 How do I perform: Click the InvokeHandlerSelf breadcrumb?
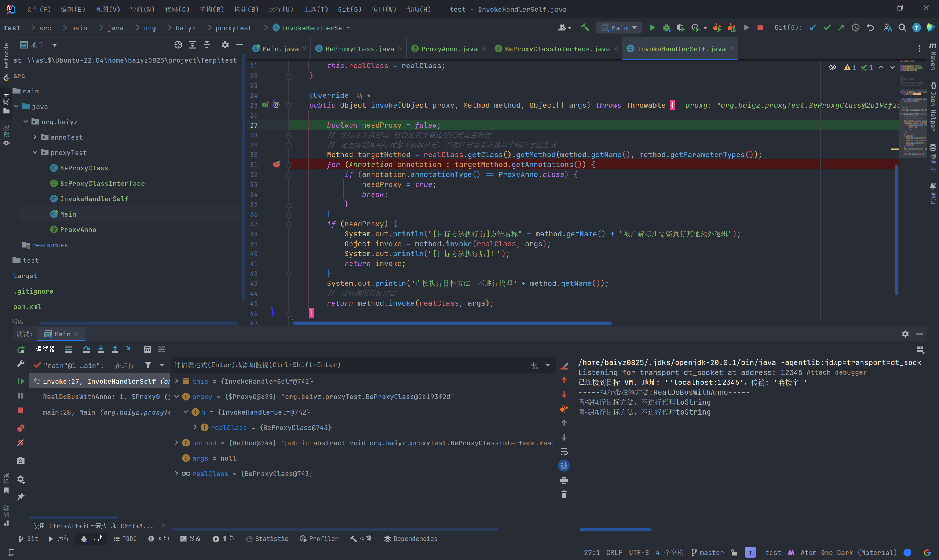311,28
